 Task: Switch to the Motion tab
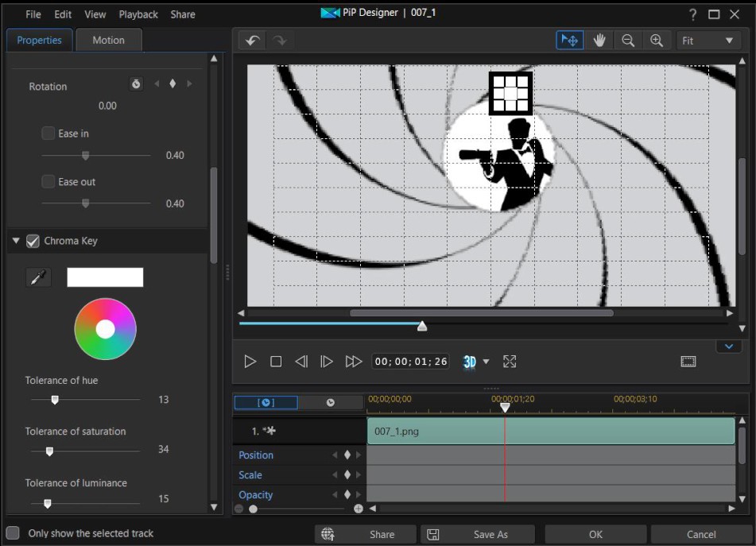click(x=108, y=40)
